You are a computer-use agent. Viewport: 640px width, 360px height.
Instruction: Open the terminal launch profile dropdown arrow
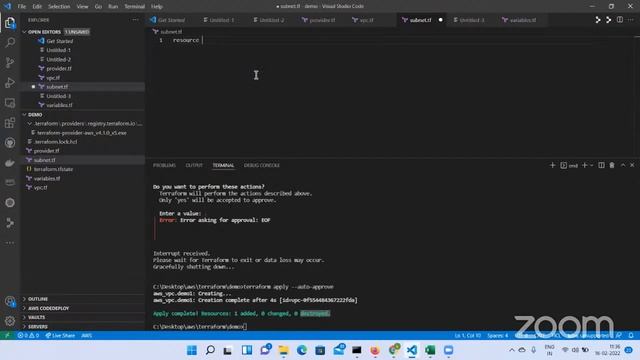tap(591, 165)
